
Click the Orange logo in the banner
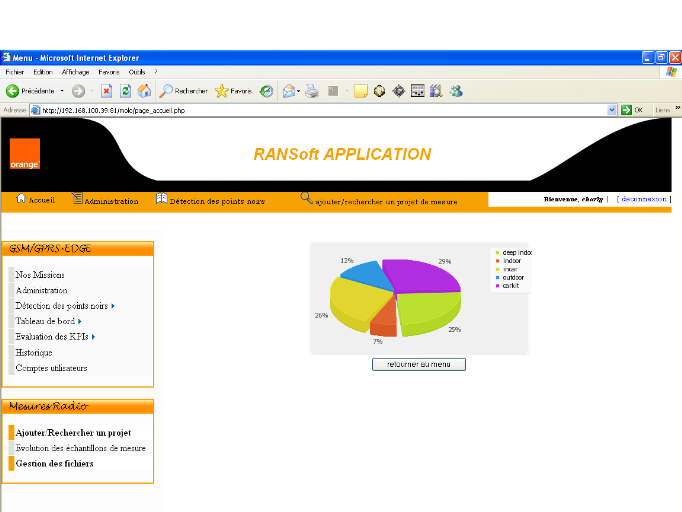point(25,154)
